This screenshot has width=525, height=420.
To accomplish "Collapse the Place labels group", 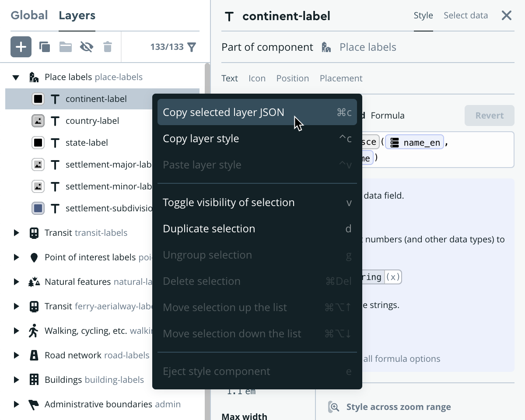I will coord(16,77).
